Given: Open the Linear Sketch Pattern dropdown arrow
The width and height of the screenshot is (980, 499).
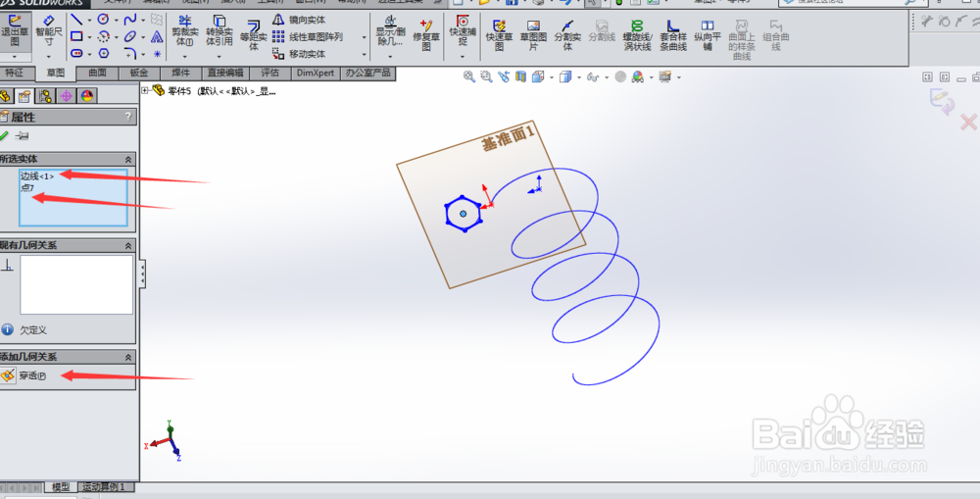Looking at the screenshot, I should pos(365,37).
